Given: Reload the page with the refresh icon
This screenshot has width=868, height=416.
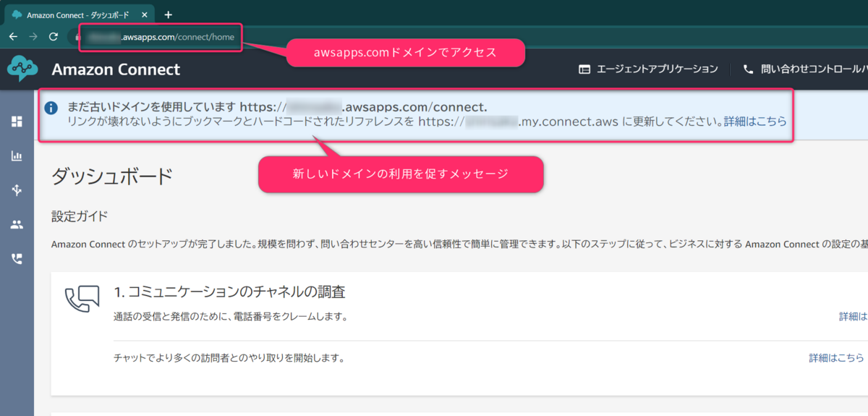Looking at the screenshot, I should (53, 37).
